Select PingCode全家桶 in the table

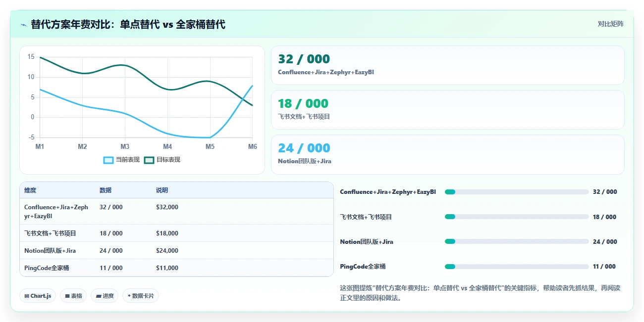coord(47,268)
